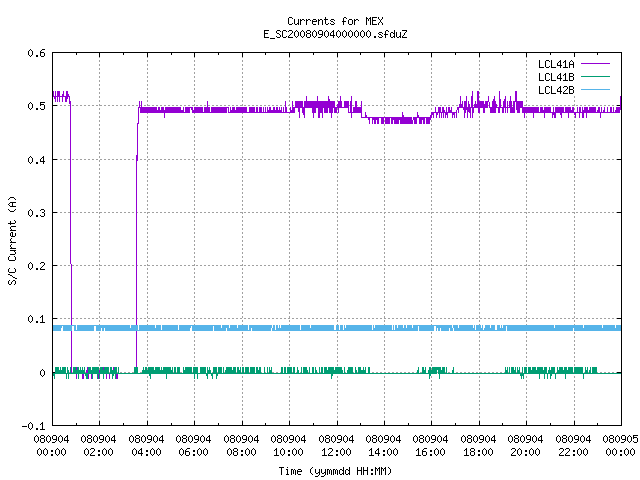Screen dimensions: 640x480
Task: Click the blue LCL42B trace near 0.08 A
Action: (337, 328)
